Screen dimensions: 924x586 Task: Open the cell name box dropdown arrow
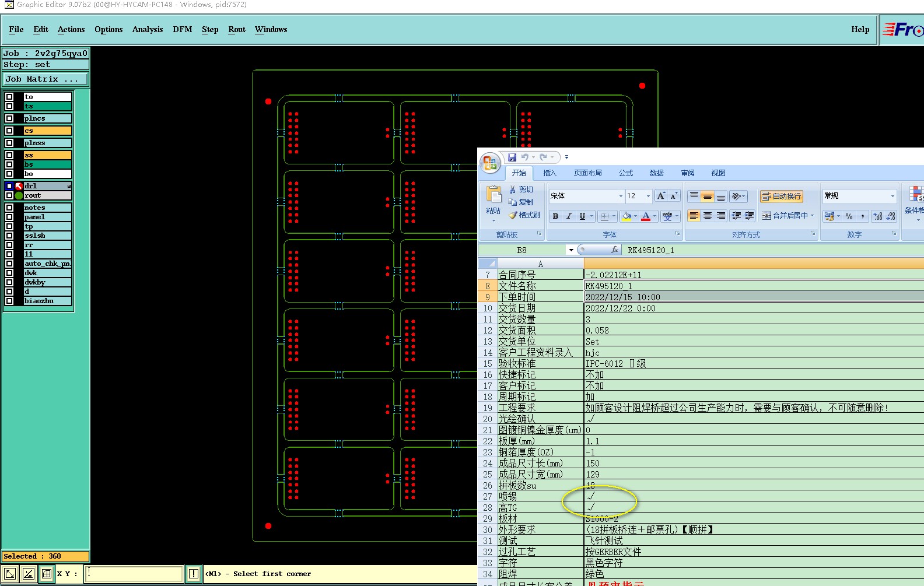[571, 250]
